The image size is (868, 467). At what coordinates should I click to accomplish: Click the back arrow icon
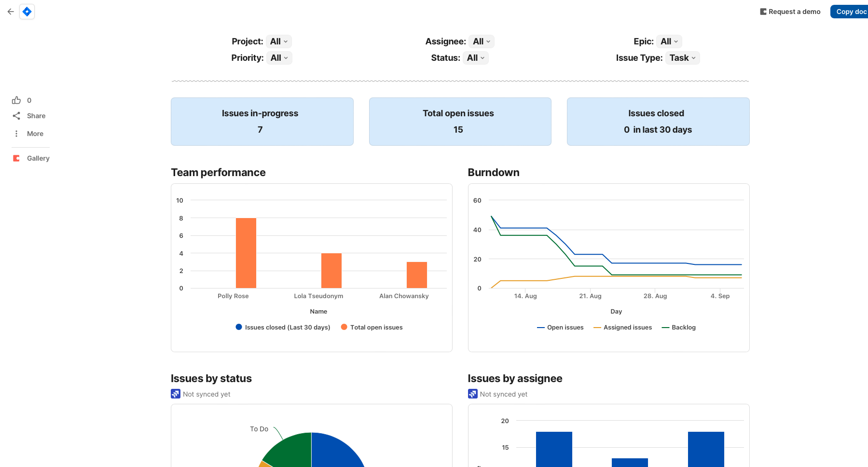(x=11, y=12)
